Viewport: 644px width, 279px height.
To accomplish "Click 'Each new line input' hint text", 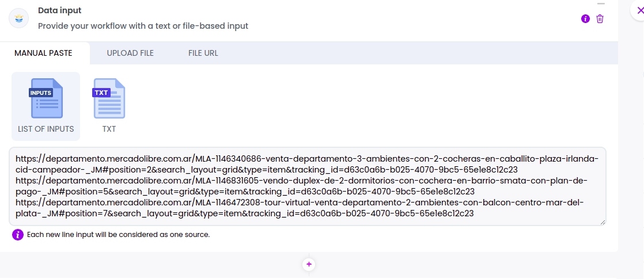I will [118, 235].
